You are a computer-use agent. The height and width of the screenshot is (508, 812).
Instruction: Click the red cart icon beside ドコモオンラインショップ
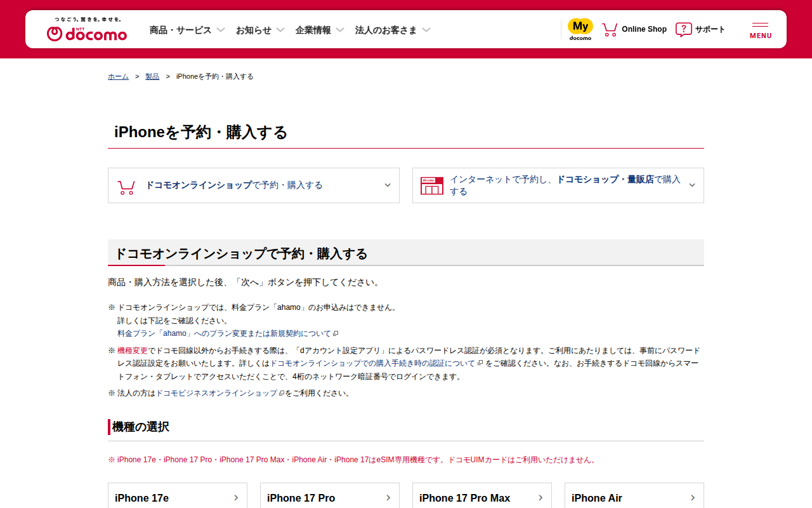point(126,187)
